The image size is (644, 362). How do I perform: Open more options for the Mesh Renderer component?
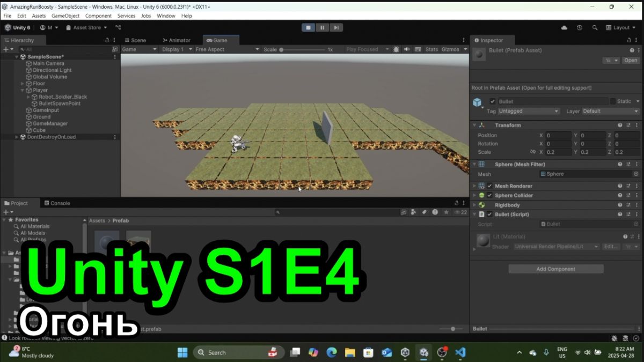click(x=636, y=186)
